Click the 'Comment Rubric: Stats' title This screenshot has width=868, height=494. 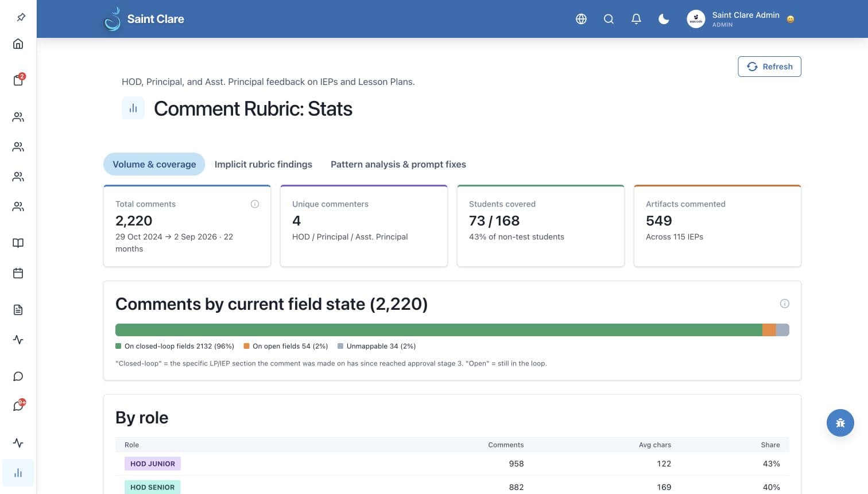pyautogui.click(x=253, y=108)
